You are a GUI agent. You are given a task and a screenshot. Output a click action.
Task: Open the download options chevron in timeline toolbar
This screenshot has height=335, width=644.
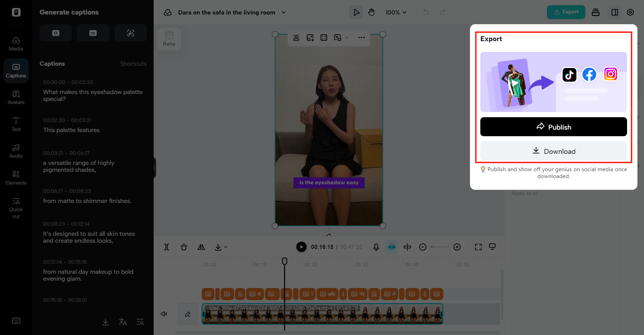(x=226, y=247)
